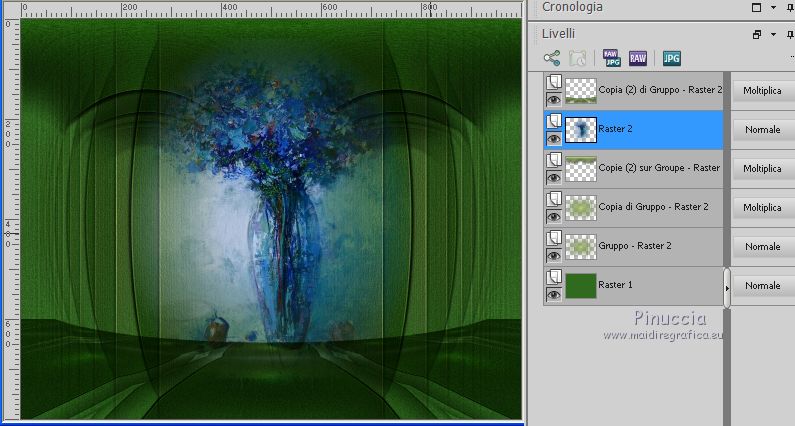Image resolution: width=795 pixels, height=426 pixels.
Task: Restore the Livelli panel window
Action: (x=756, y=34)
